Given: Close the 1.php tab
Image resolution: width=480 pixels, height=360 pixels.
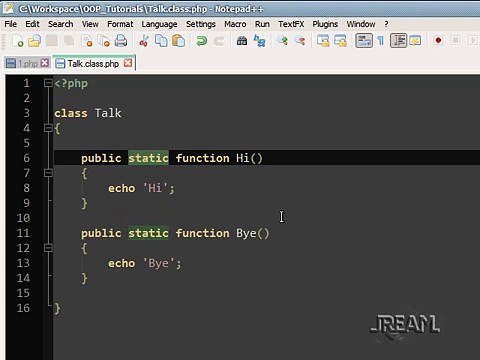Looking at the screenshot, I should [x=45, y=63].
